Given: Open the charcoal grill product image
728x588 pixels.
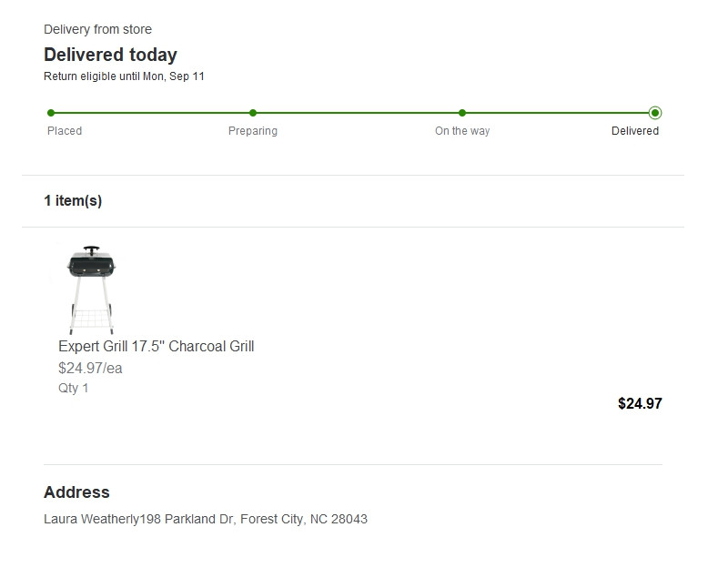Looking at the screenshot, I should click(92, 289).
